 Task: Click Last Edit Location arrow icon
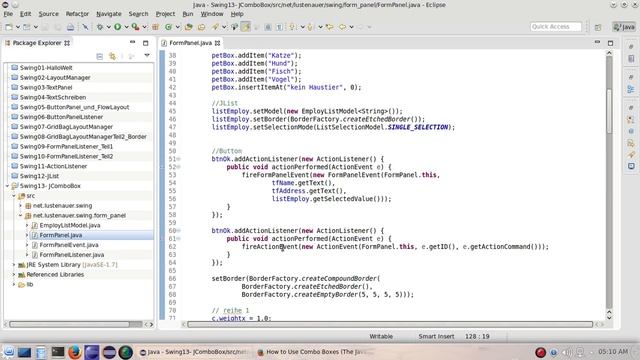(x=329, y=27)
